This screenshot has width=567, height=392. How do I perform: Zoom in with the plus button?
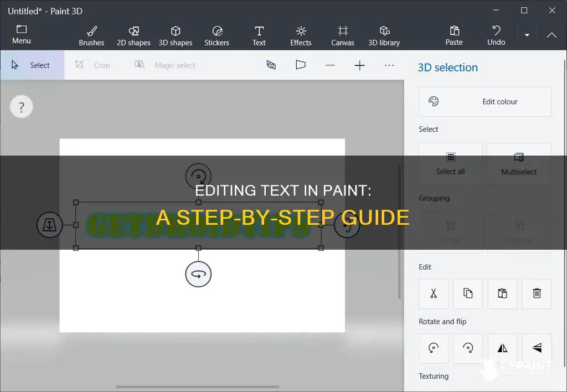pos(359,65)
